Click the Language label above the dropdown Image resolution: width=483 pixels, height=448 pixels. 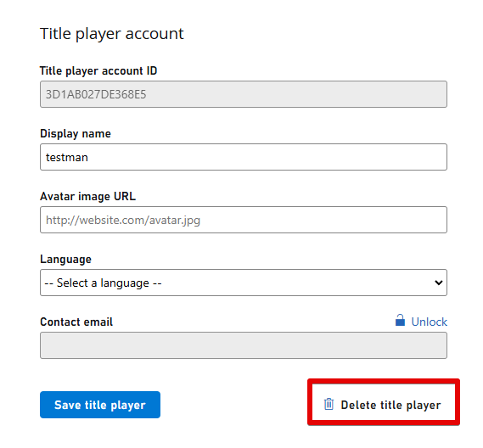tap(65, 260)
